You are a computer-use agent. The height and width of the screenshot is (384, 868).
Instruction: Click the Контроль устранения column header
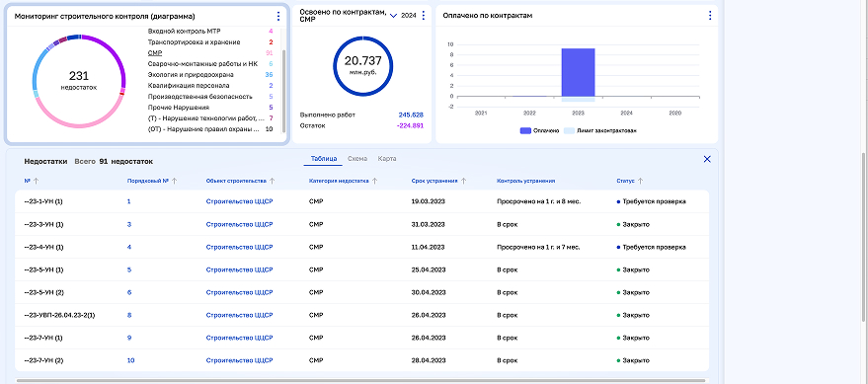pos(526,181)
